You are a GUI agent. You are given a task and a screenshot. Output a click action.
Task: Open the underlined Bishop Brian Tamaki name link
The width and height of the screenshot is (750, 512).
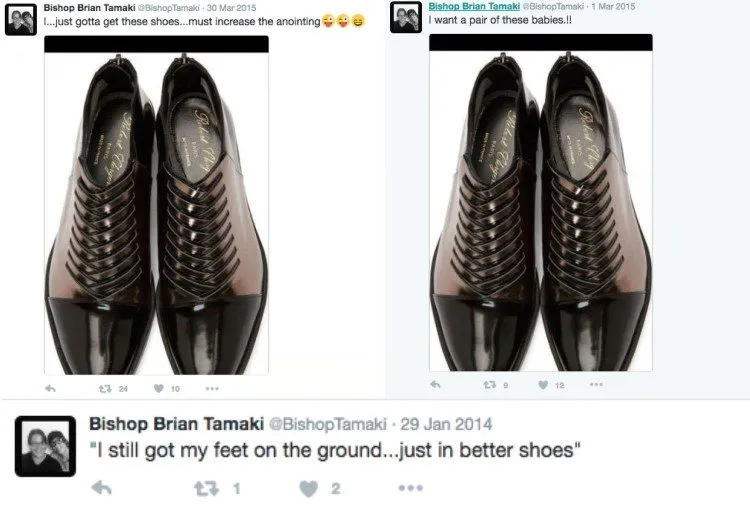click(474, 6)
